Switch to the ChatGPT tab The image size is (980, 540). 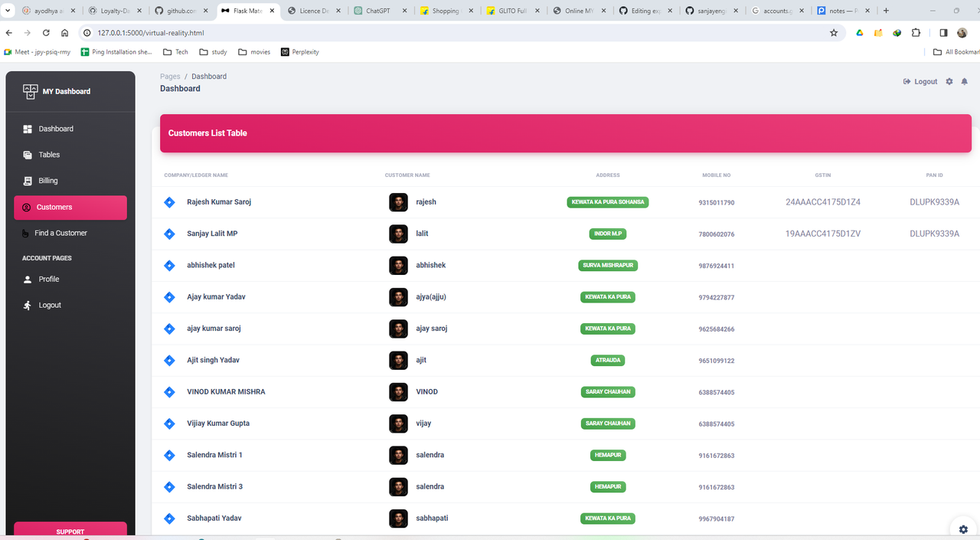(x=379, y=11)
